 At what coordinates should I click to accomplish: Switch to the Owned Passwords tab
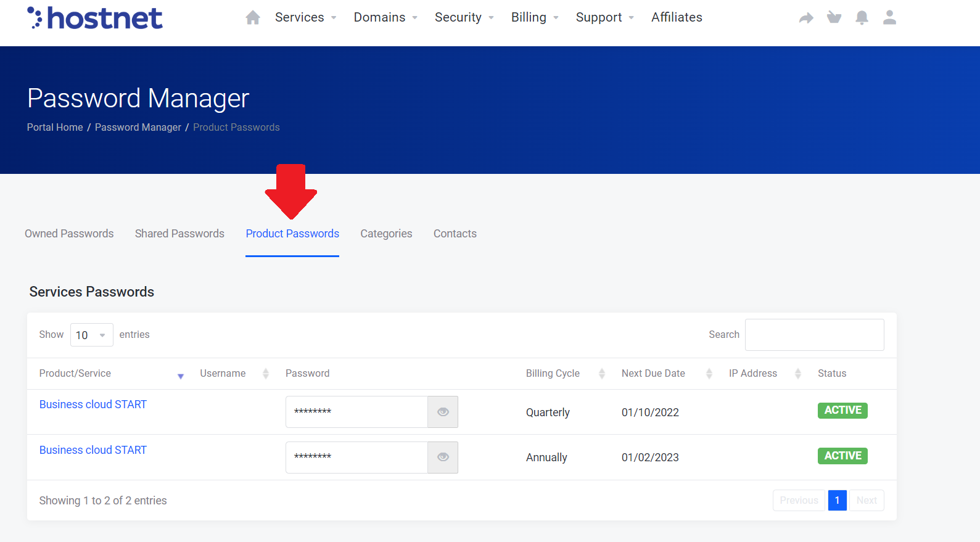pos(69,234)
